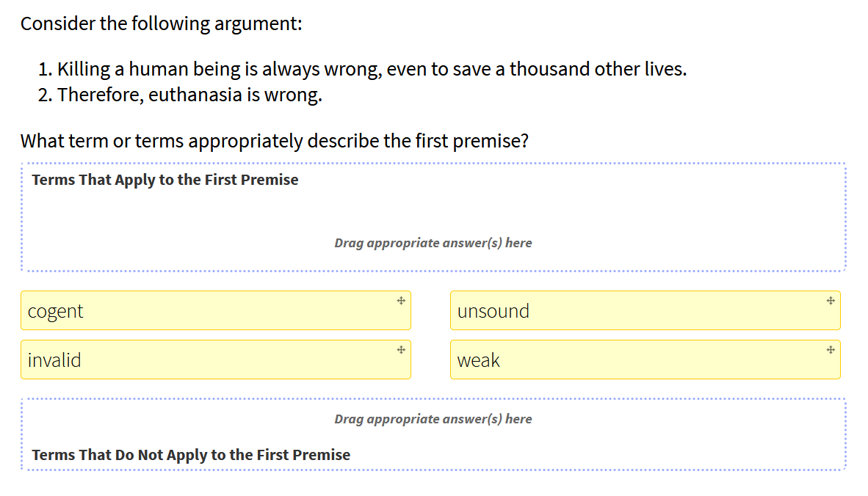This screenshot has height=496, width=868.
Task: Click the move crosshair icon beside cogent
Action: click(399, 301)
